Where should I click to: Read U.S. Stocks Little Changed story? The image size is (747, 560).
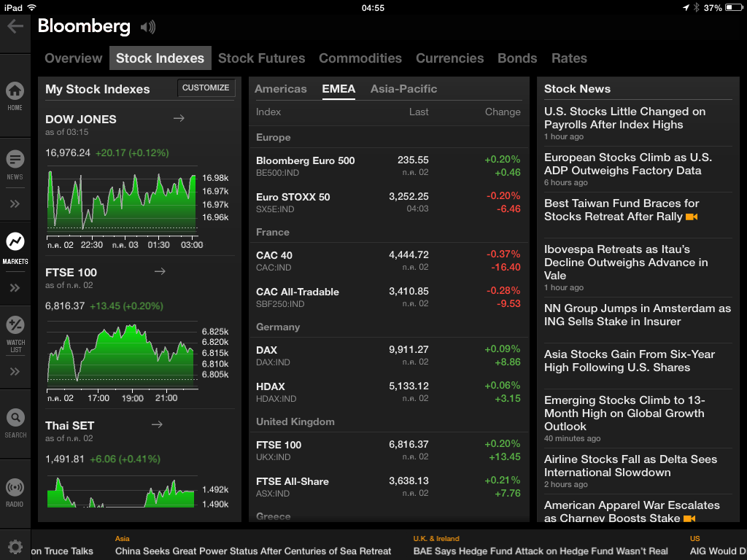tap(638, 122)
